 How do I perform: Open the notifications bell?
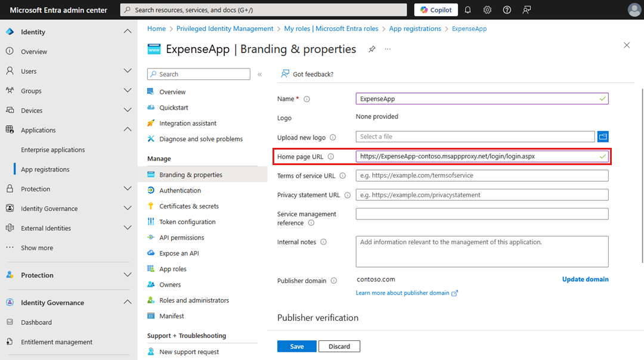(469, 10)
